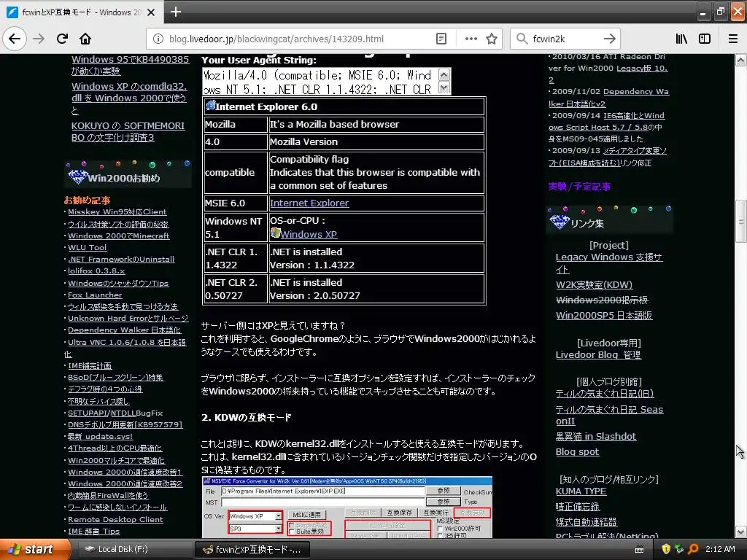Open SETUPAPI/NTDLLBugFix link

[x=115, y=413]
